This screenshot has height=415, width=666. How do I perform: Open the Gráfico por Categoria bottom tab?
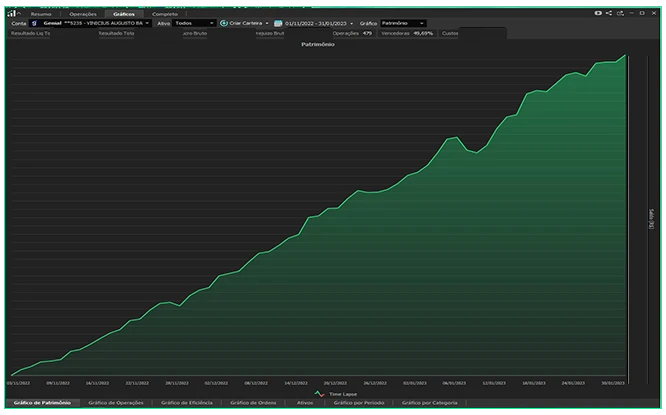(429, 403)
